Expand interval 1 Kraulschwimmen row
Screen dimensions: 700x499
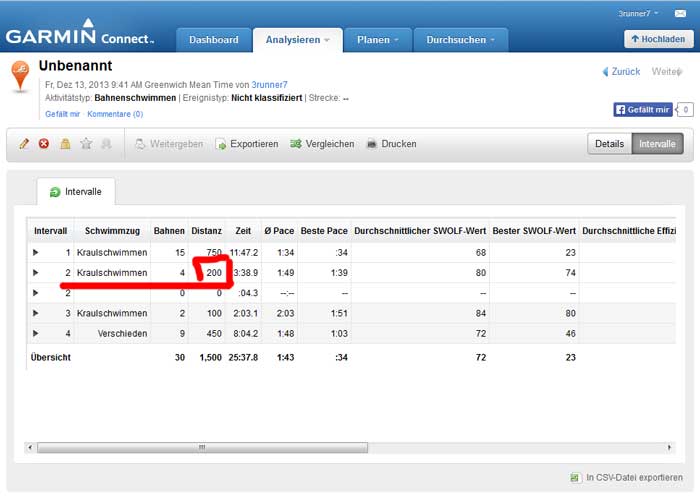(x=36, y=253)
